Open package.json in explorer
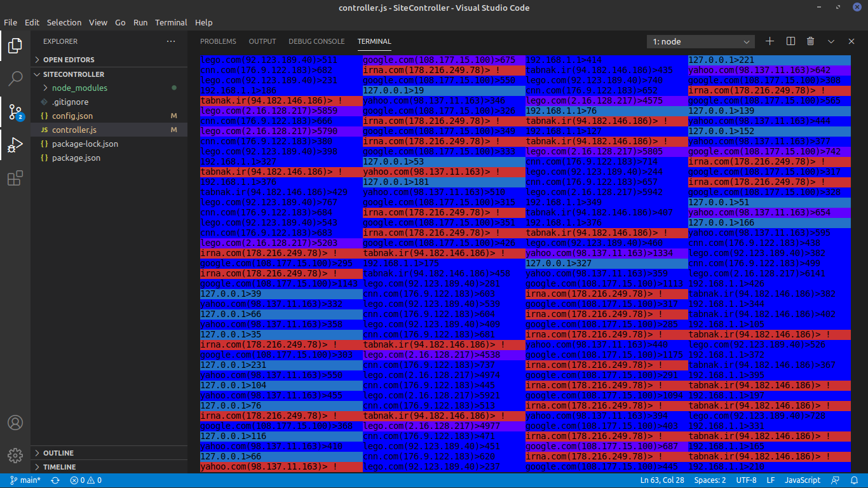The width and height of the screenshot is (868, 488). tap(109, 158)
